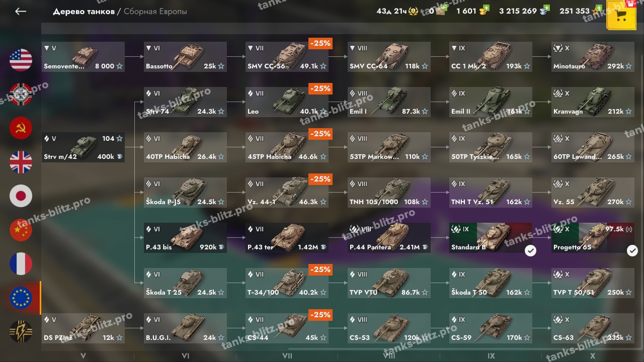Image resolution: width=644 pixels, height=362 pixels.
Task: Add credits with the plus icon
Action: [x=546, y=9]
